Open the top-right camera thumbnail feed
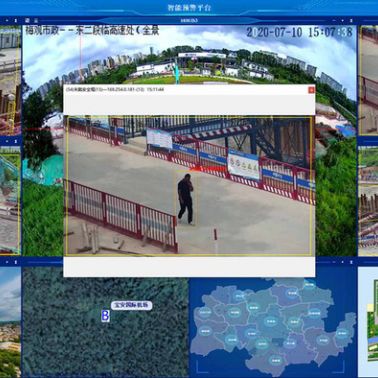 [368, 81]
